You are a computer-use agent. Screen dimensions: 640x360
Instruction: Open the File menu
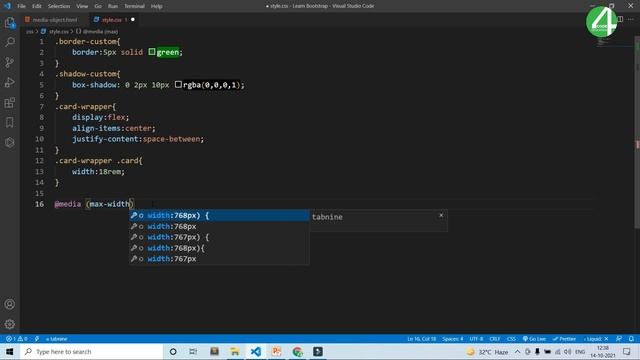point(22,6)
